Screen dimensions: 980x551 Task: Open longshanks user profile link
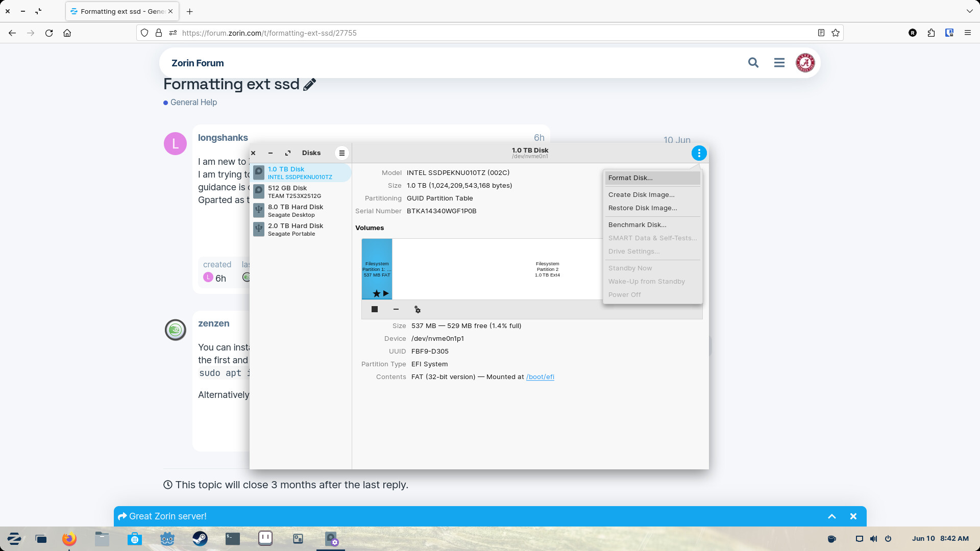223,138
